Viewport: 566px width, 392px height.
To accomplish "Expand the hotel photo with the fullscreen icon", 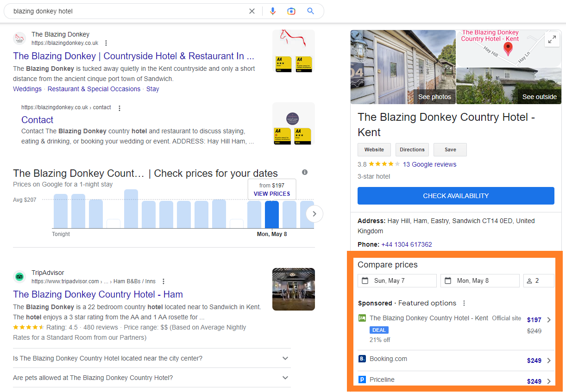I will coord(552,39).
